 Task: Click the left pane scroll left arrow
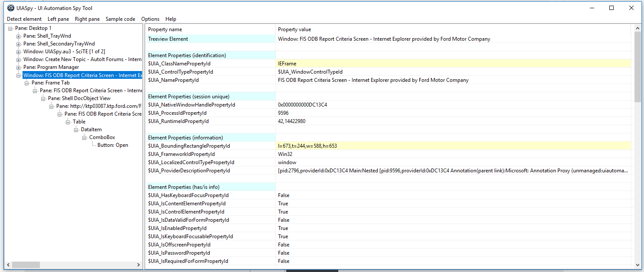tap(8, 265)
